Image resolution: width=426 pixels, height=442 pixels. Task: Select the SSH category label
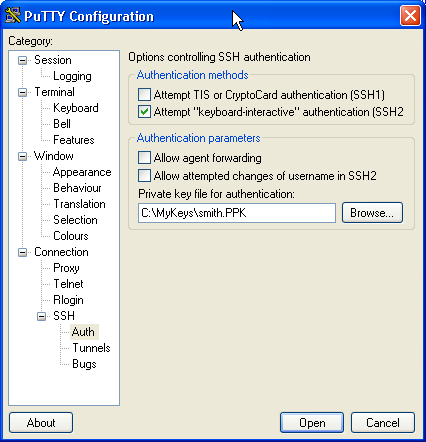(x=64, y=316)
